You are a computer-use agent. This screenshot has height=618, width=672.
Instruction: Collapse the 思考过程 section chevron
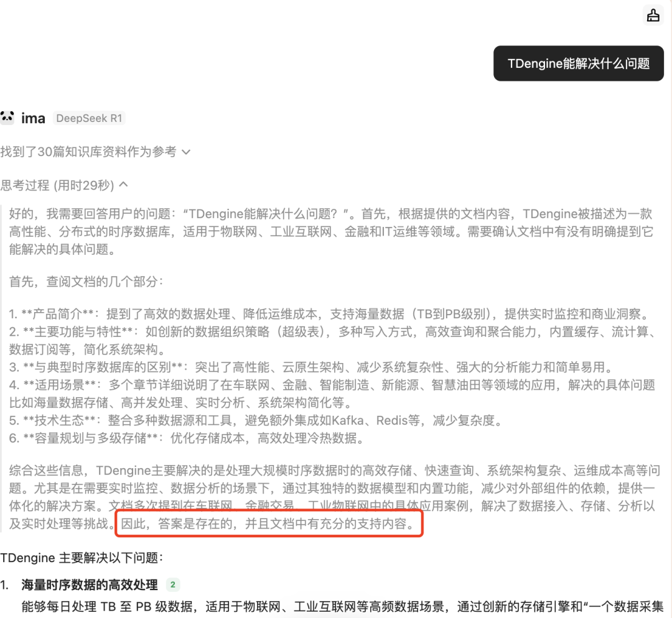pos(123,185)
